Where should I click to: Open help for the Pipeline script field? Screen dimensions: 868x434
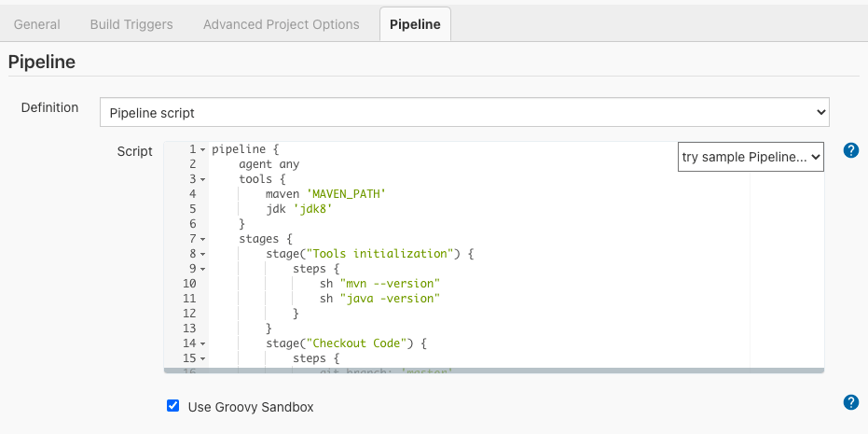pos(850,150)
